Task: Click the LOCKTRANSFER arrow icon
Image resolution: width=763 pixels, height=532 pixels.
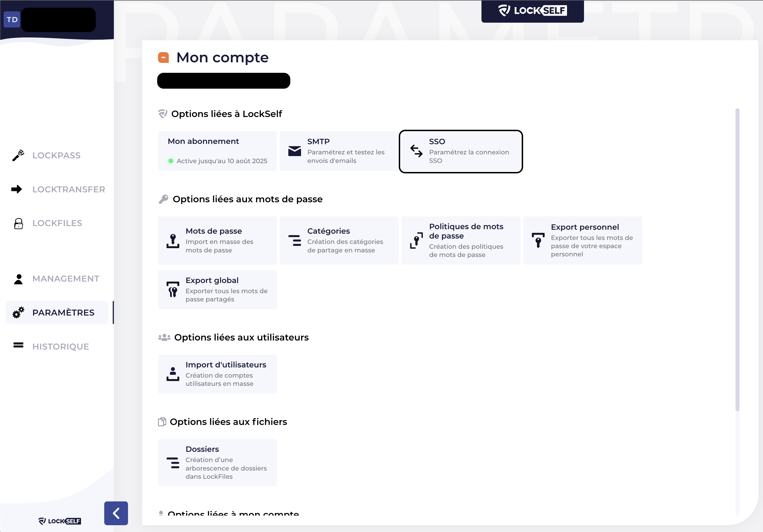Action: coord(17,189)
